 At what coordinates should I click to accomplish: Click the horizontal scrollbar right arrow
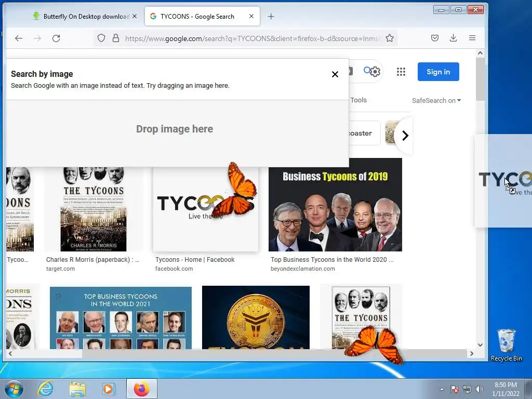click(x=472, y=353)
